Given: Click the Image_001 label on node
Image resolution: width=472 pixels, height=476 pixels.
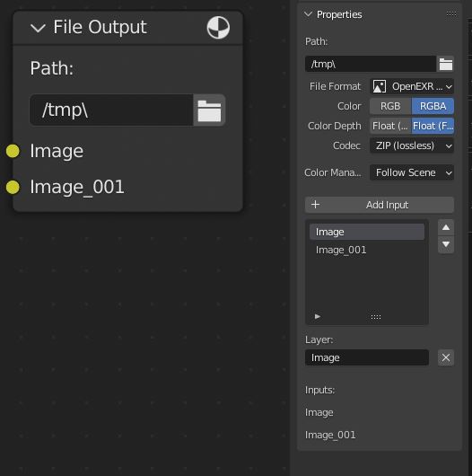Looking at the screenshot, I should (77, 187).
